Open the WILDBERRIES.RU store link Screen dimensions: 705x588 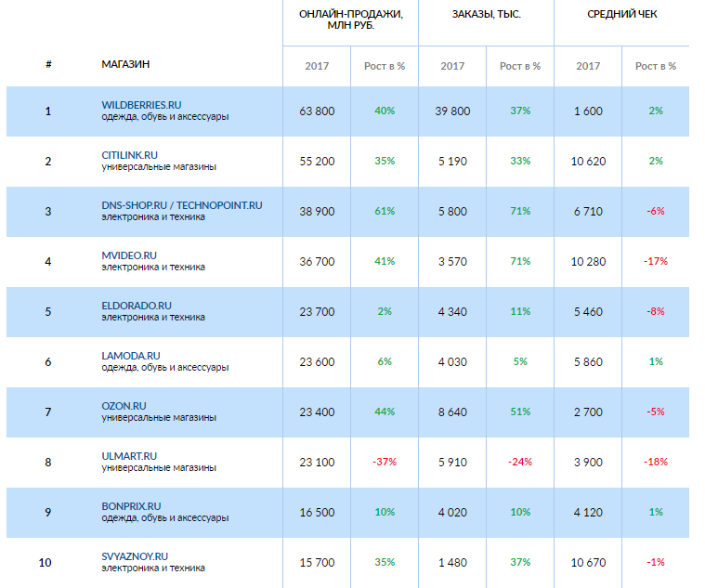point(141,105)
